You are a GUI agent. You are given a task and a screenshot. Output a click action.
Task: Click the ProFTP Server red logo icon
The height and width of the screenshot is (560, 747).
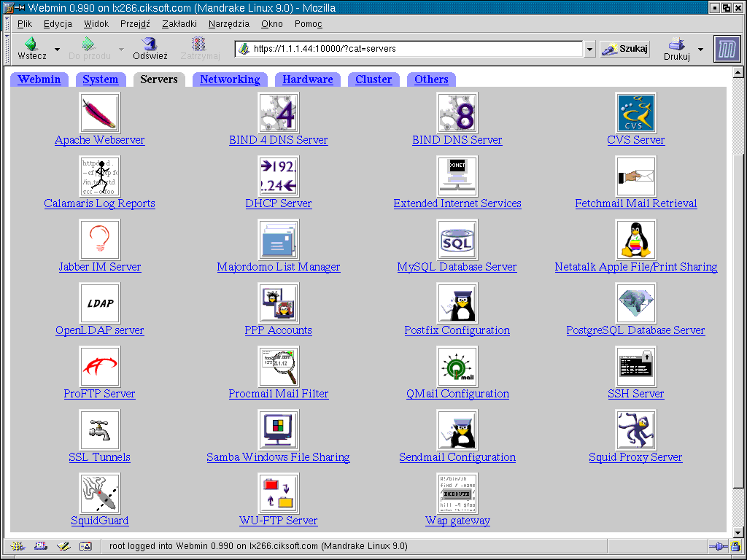tap(99, 366)
